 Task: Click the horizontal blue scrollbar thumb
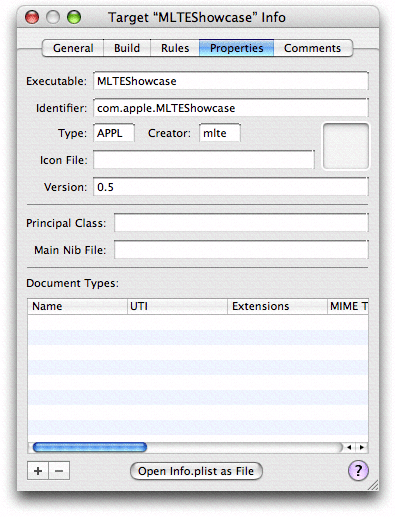tap(90, 447)
